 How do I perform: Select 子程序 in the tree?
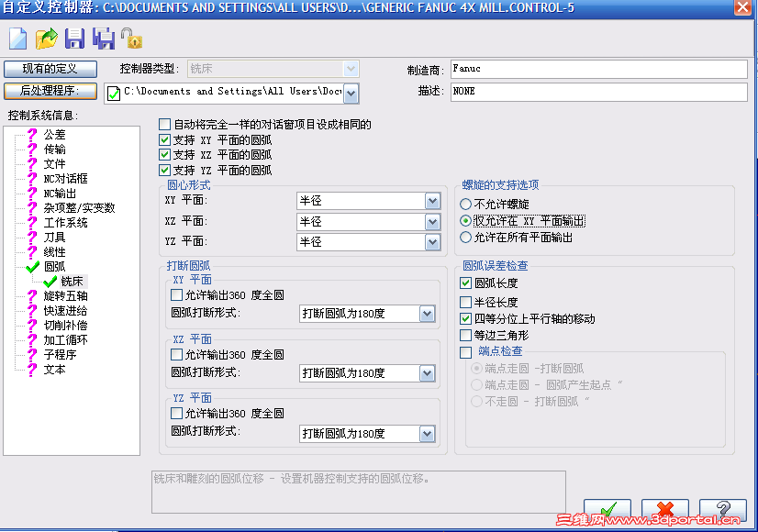(60, 355)
